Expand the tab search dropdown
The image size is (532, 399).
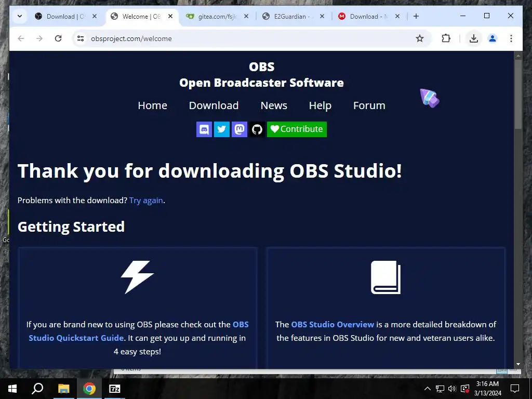tap(20, 16)
